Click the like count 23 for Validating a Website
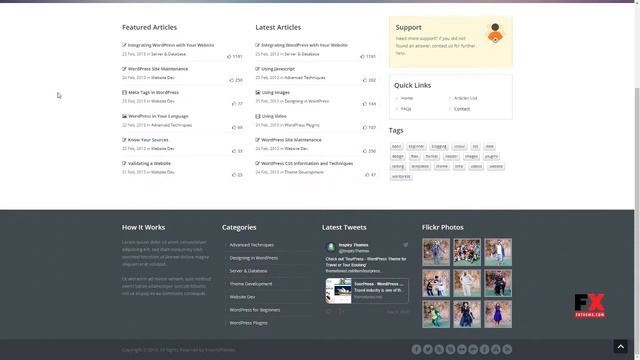640x360 pixels. pyautogui.click(x=237, y=175)
